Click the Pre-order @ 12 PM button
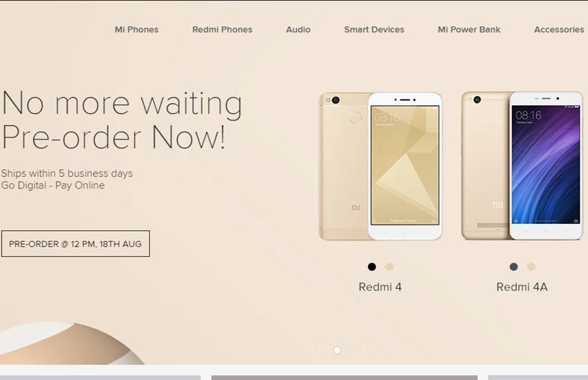Image resolution: width=588 pixels, height=380 pixels. (75, 244)
